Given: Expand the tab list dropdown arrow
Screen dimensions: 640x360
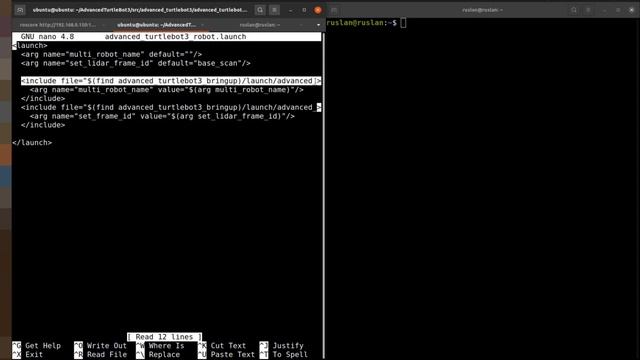Looking at the screenshot, I should pos(318,25).
